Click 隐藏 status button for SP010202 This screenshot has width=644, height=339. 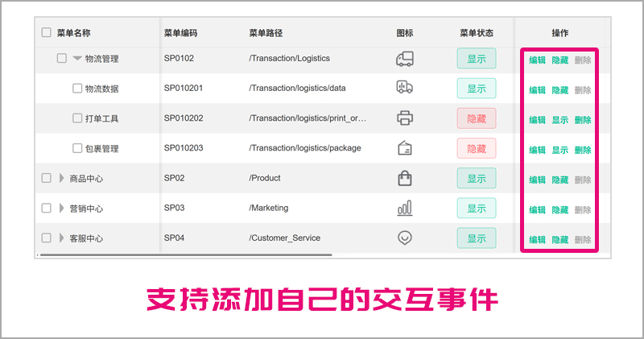477,118
